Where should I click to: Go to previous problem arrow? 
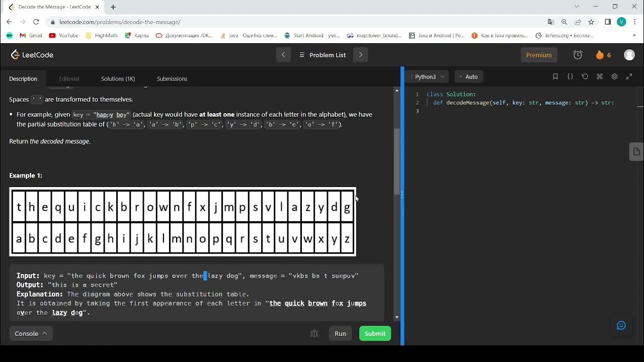(x=283, y=55)
